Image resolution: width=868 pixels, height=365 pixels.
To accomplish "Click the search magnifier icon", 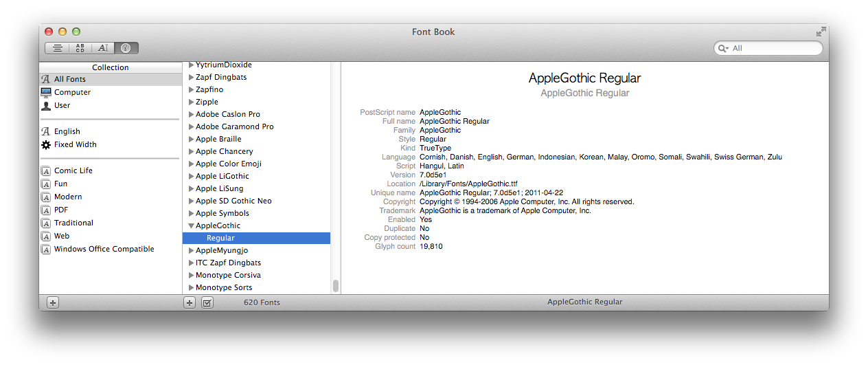I will tap(723, 48).
